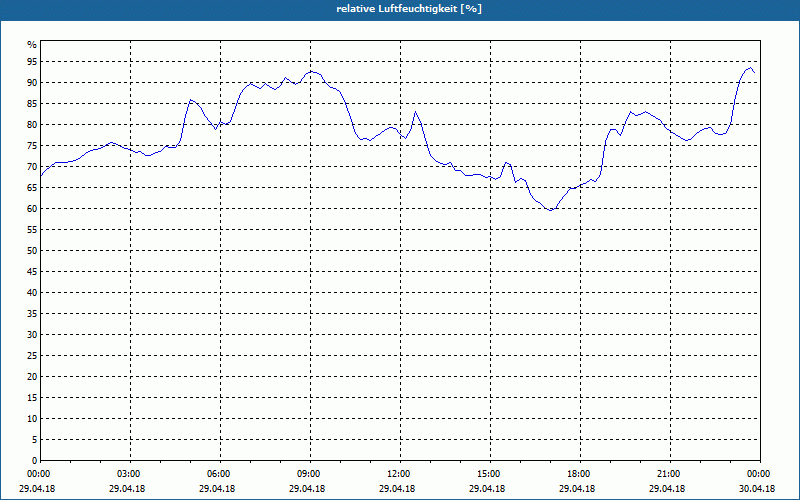Select the y-axis value 10
The height and width of the screenshot is (500, 800).
[32, 418]
